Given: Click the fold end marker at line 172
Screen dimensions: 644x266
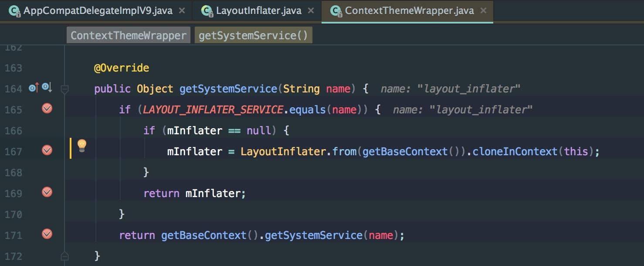Looking at the screenshot, I should 64,256.
